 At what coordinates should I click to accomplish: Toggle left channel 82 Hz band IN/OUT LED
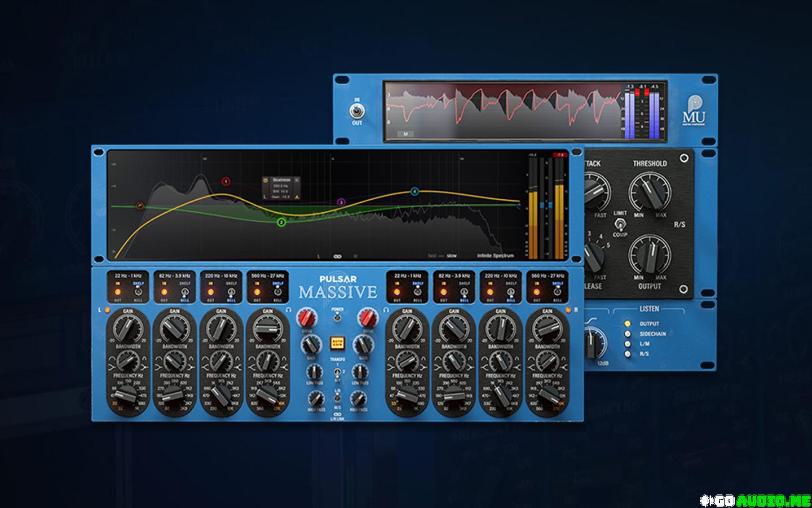[165, 292]
